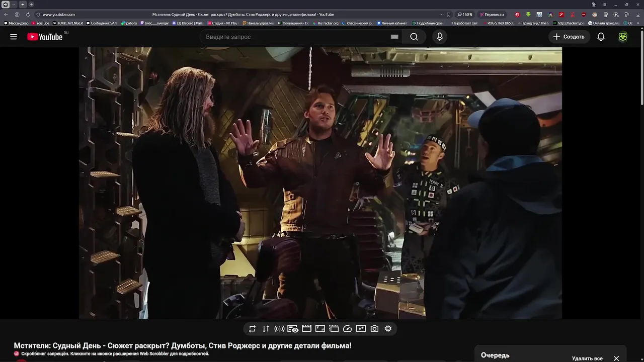Screen dimensions: 644x362
Task: Switch to the second browser tab
Action: [x=23, y=5]
